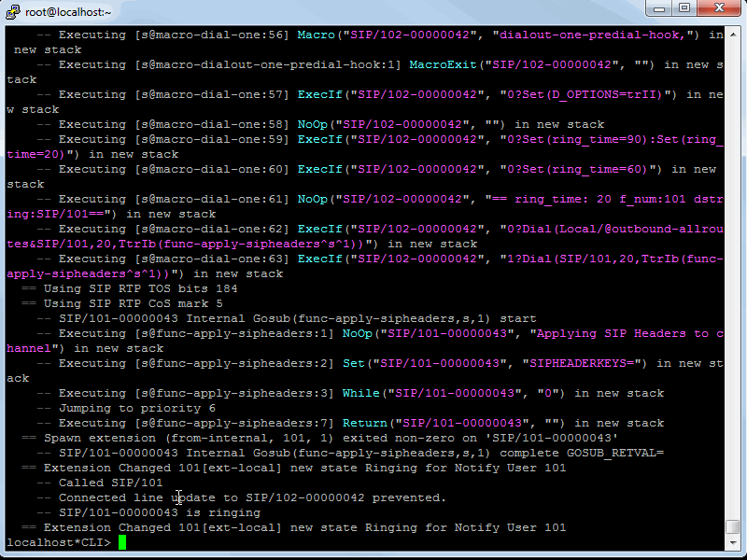Click the scrollbar up arrow

(x=733, y=34)
